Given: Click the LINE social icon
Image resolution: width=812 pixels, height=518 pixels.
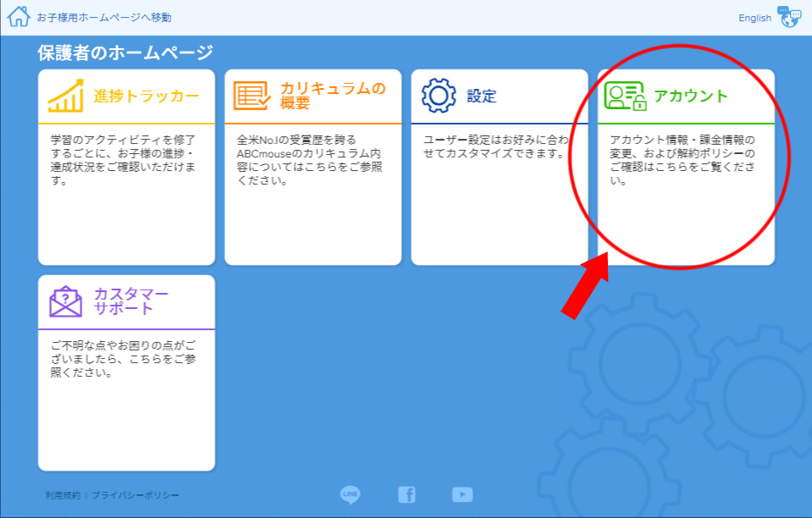Looking at the screenshot, I should (x=350, y=494).
